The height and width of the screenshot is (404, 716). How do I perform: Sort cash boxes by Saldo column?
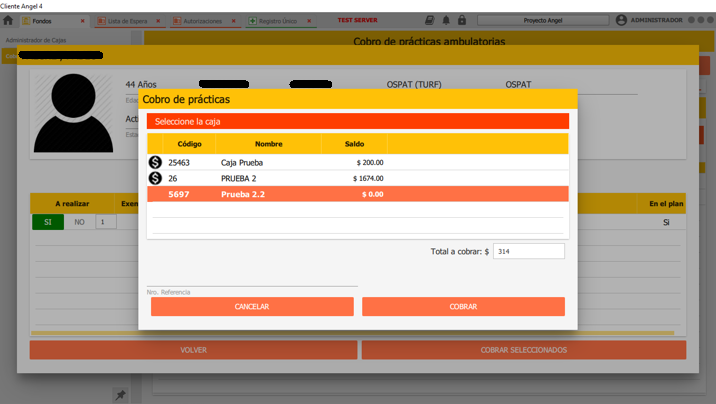click(x=355, y=144)
